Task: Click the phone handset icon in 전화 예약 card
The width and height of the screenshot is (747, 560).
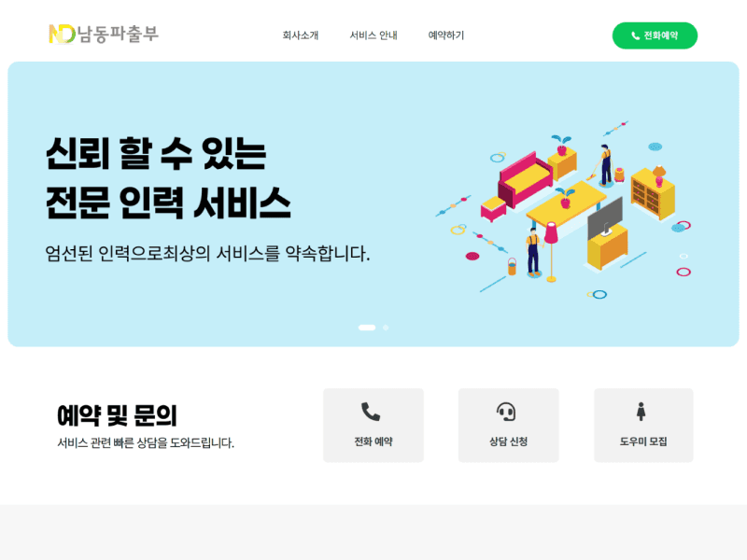Action: pyautogui.click(x=371, y=412)
